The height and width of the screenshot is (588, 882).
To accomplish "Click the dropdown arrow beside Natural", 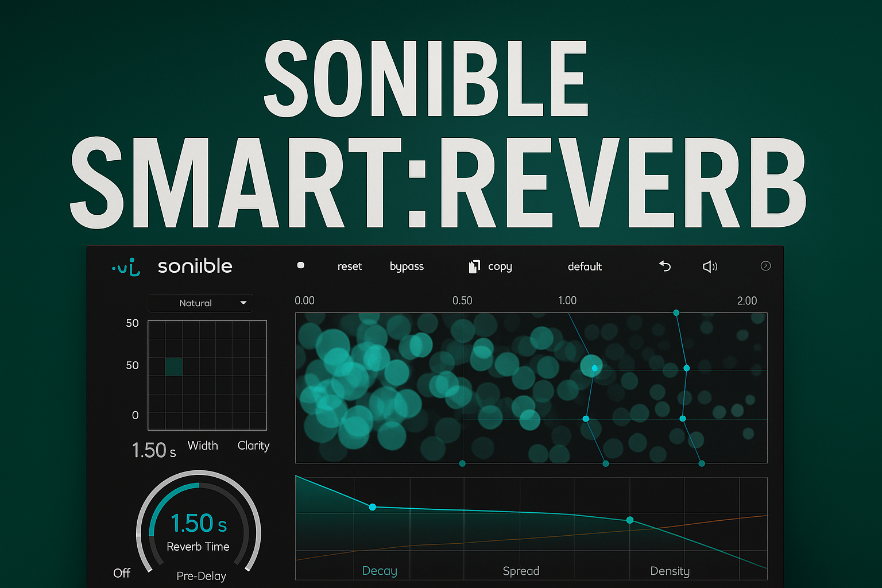I will pyautogui.click(x=243, y=303).
